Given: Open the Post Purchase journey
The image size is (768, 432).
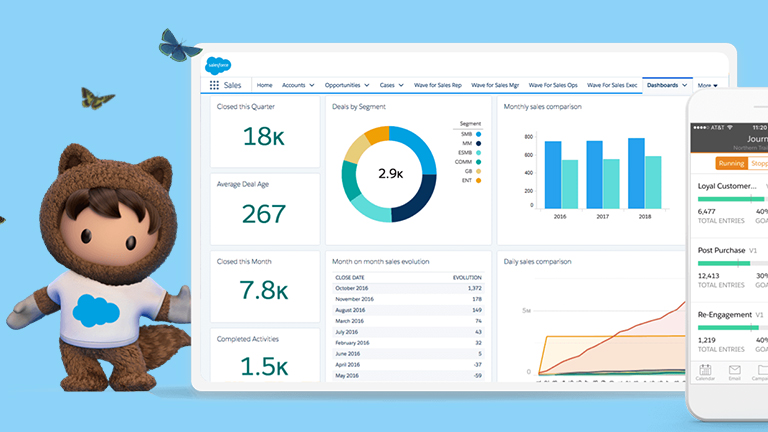Looking at the screenshot, I should click(x=724, y=250).
